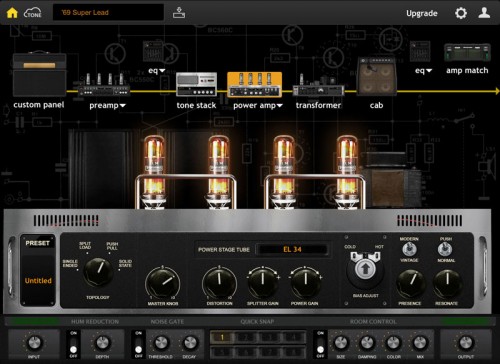Go to the Home screen icon

click(12, 13)
